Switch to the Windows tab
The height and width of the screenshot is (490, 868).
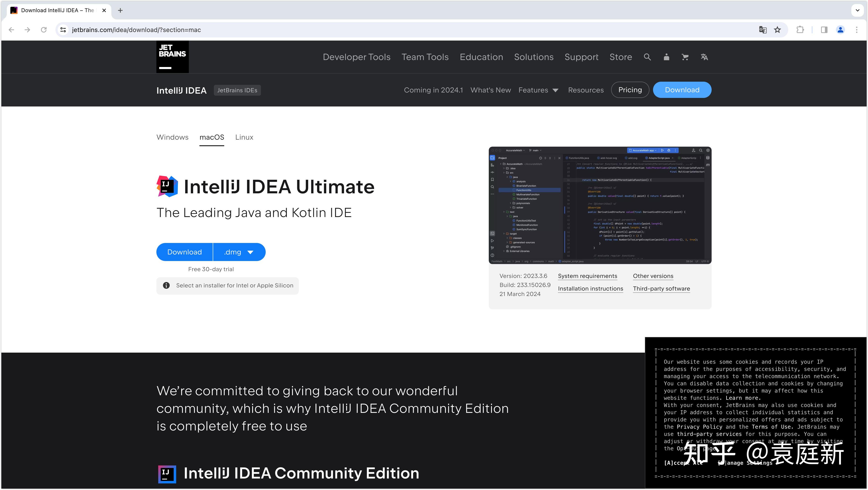click(x=172, y=137)
